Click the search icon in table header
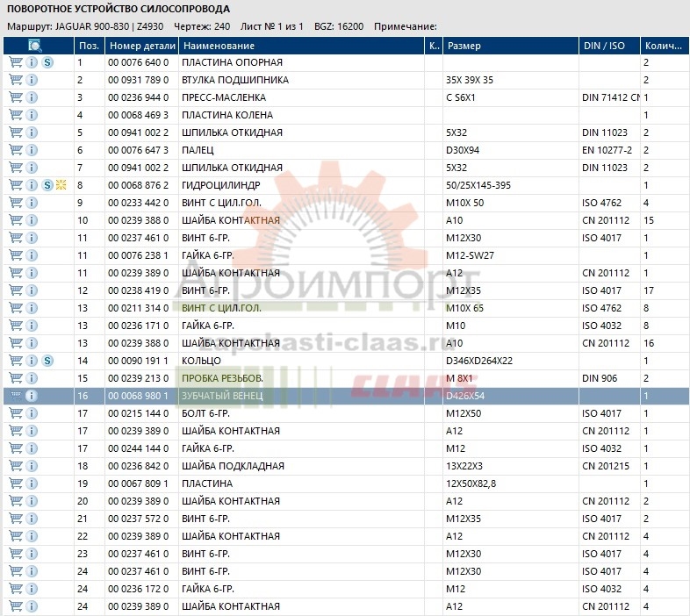The image size is (690, 616). 35,46
